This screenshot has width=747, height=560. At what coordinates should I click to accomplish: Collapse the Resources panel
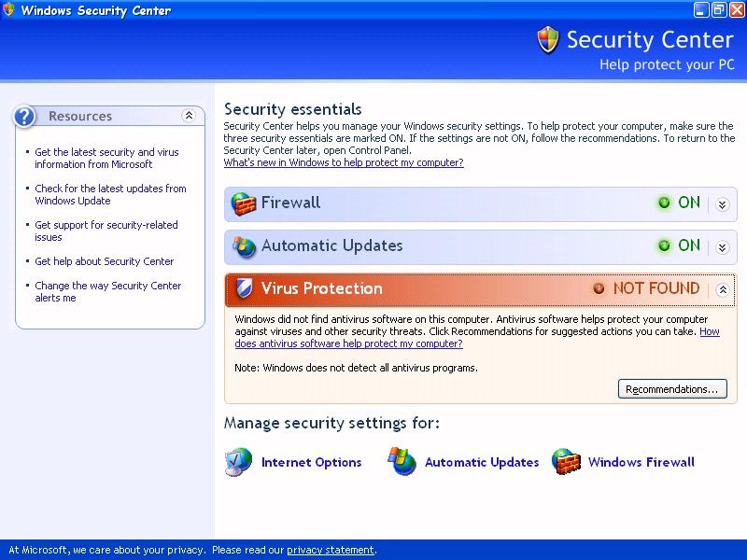[189, 115]
